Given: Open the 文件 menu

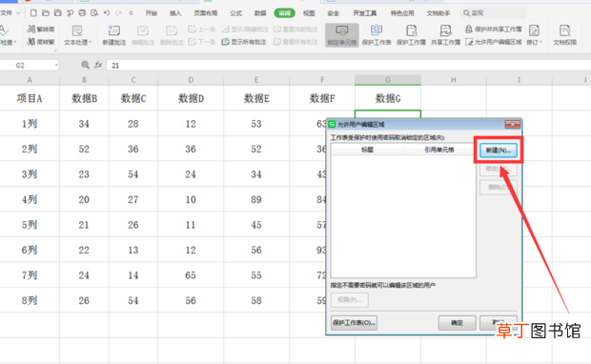Looking at the screenshot, I should pos(10,13).
